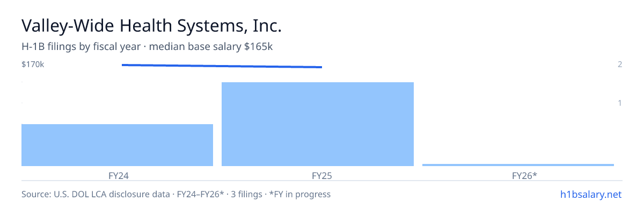Click the $170k salary axis label
Image resolution: width=644 pixels, height=215 pixels.
pyautogui.click(x=33, y=64)
